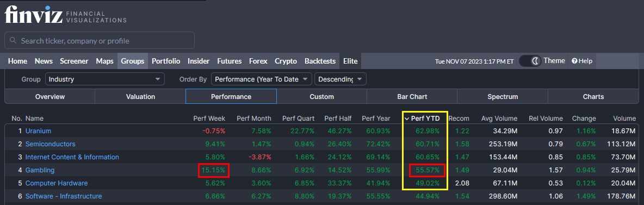This screenshot has width=644, height=205.
Task: Click the search ticker input field
Action: pyautogui.click(x=100, y=41)
